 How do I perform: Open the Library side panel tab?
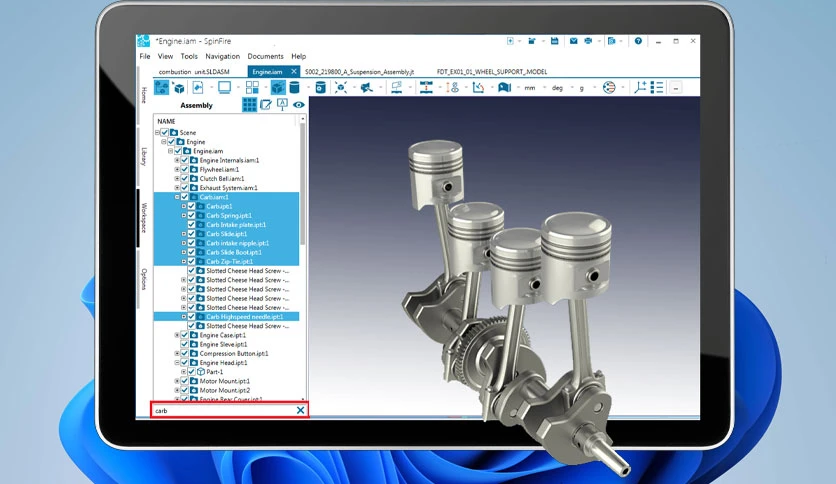143,157
